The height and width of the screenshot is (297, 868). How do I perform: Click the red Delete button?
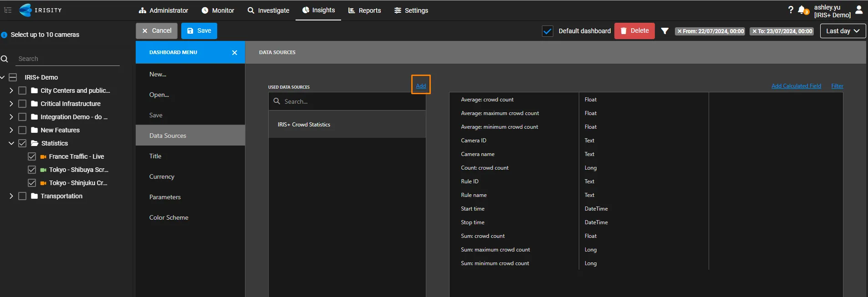point(634,30)
